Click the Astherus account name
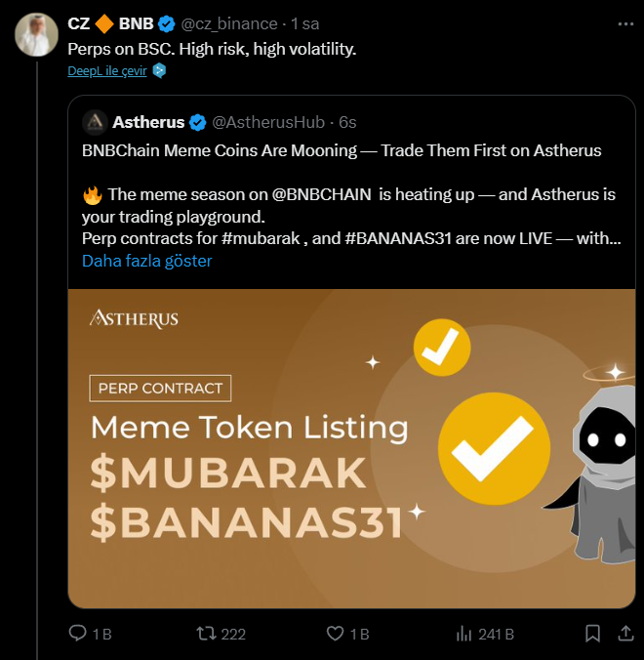This screenshot has height=660, width=644. [x=148, y=122]
